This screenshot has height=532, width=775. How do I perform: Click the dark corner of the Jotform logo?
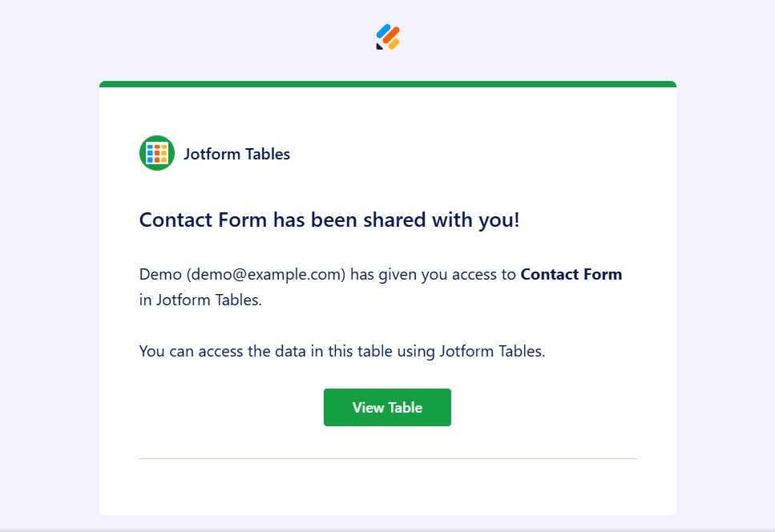coord(379,46)
